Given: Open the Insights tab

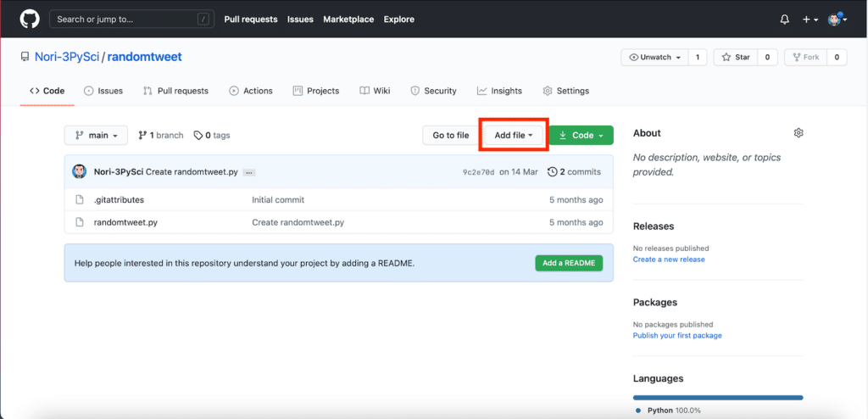Looking at the screenshot, I should [x=499, y=91].
